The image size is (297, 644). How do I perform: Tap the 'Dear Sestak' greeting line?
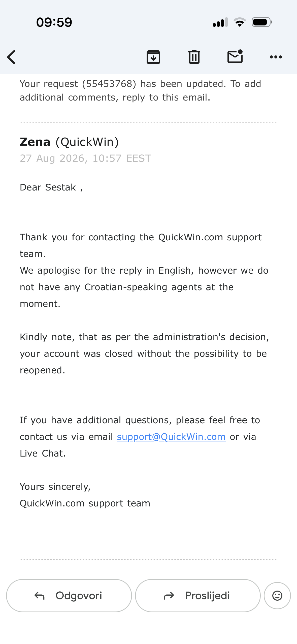coord(51,187)
